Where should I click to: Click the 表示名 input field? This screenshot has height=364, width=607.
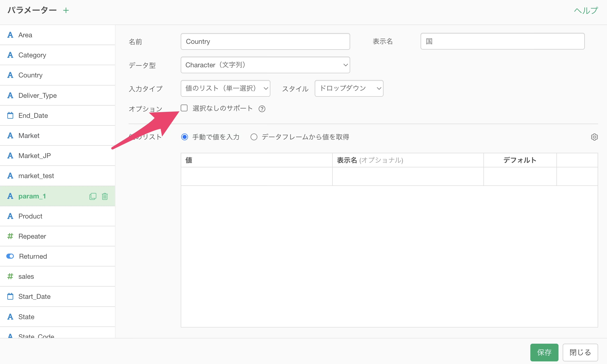point(502,41)
